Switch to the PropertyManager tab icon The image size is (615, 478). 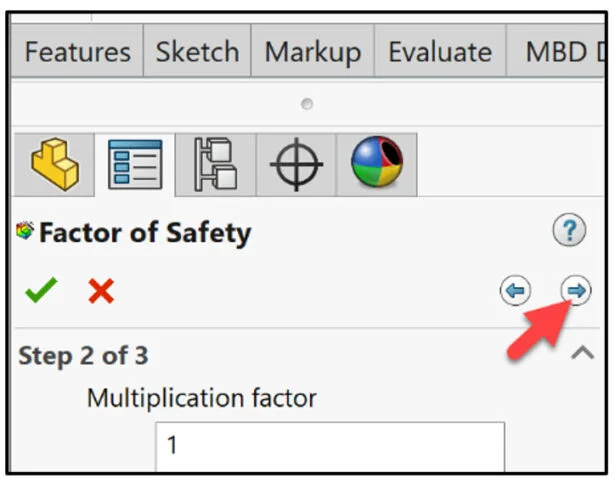[x=135, y=166]
